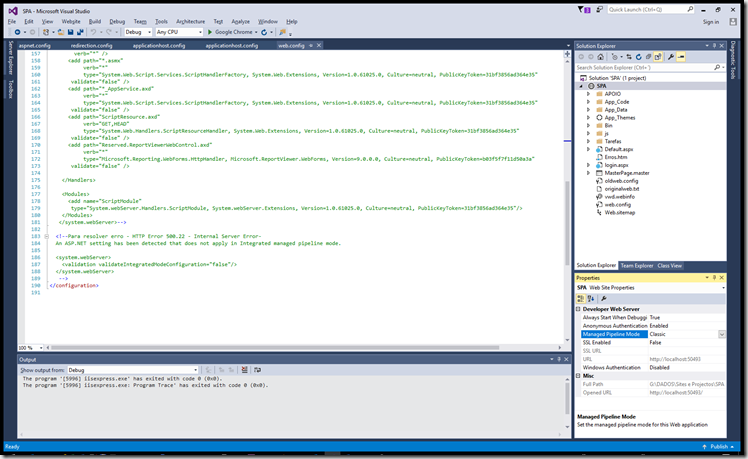Screen dimensions: 748x459
Task: Close the web.config tab
Action: [x=319, y=45]
